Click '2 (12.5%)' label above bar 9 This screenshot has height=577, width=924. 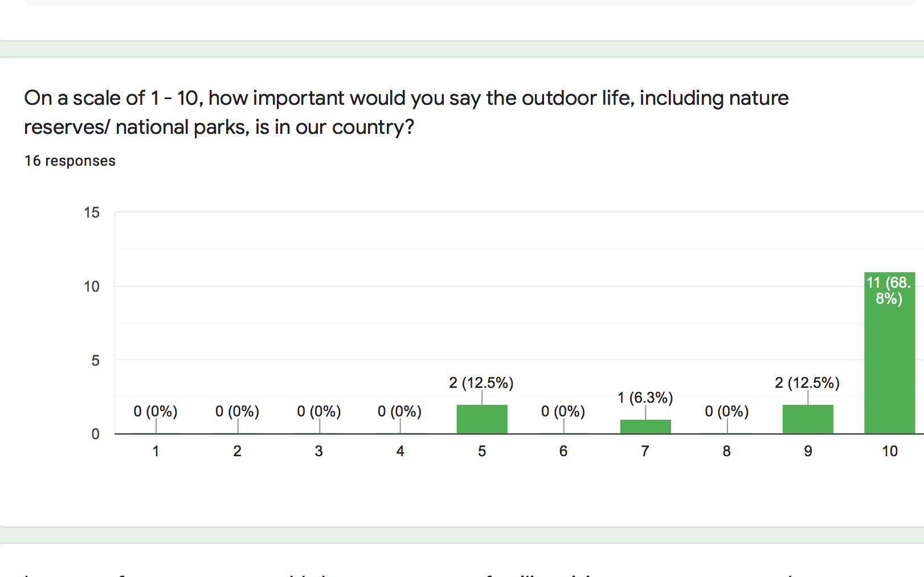pyautogui.click(x=807, y=383)
